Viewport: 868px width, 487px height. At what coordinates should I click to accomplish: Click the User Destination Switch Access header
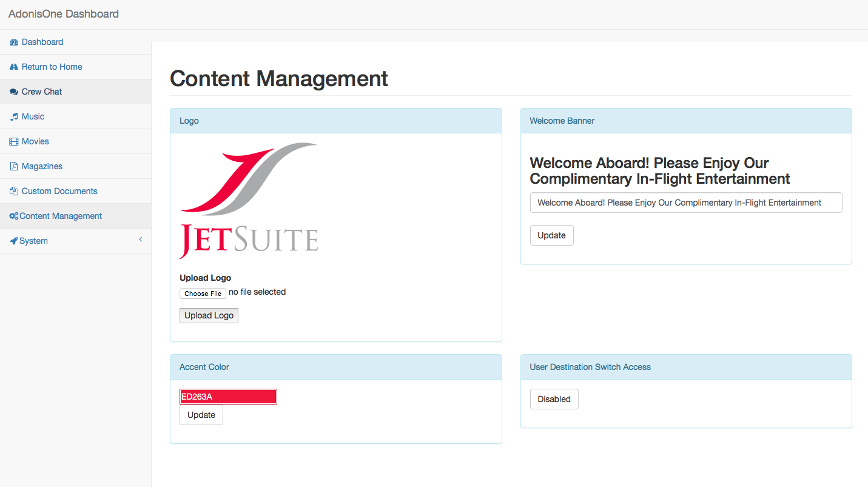[x=686, y=367]
